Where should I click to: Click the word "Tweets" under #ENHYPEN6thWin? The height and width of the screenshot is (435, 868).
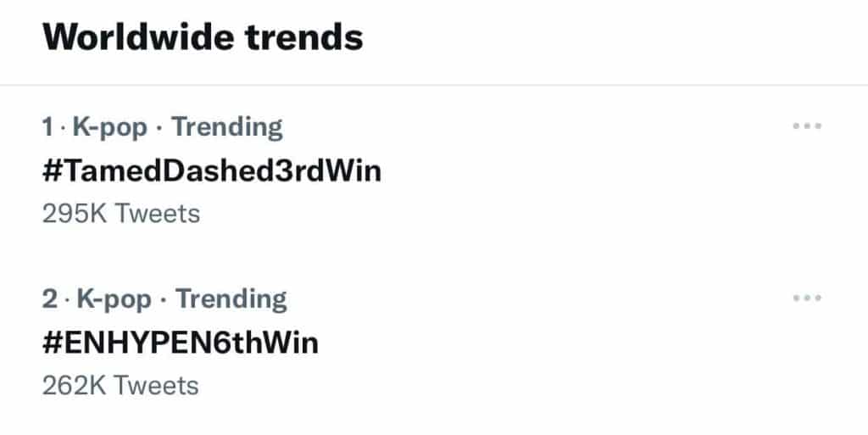157,386
